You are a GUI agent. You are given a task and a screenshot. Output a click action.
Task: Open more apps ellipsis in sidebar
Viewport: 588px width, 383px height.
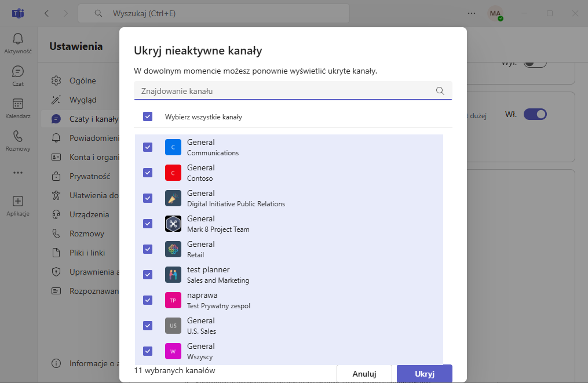pos(17,173)
